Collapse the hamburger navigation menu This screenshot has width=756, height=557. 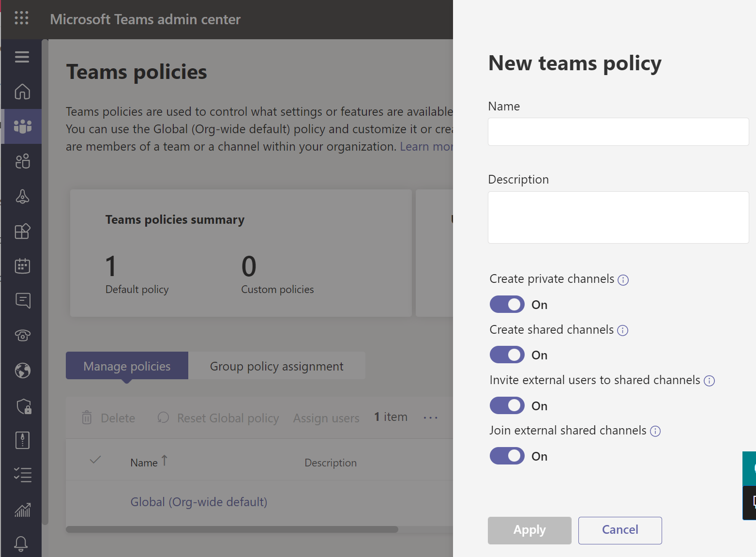[22, 57]
